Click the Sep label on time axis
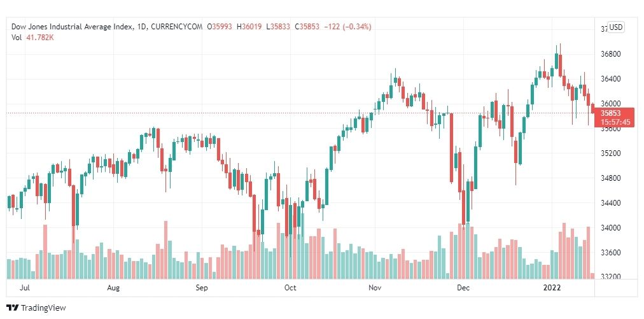The width and height of the screenshot is (644, 319). [x=202, y=288]
